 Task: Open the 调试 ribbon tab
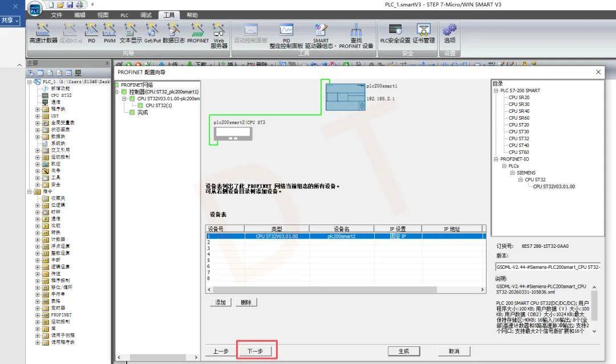coord(146,15)
